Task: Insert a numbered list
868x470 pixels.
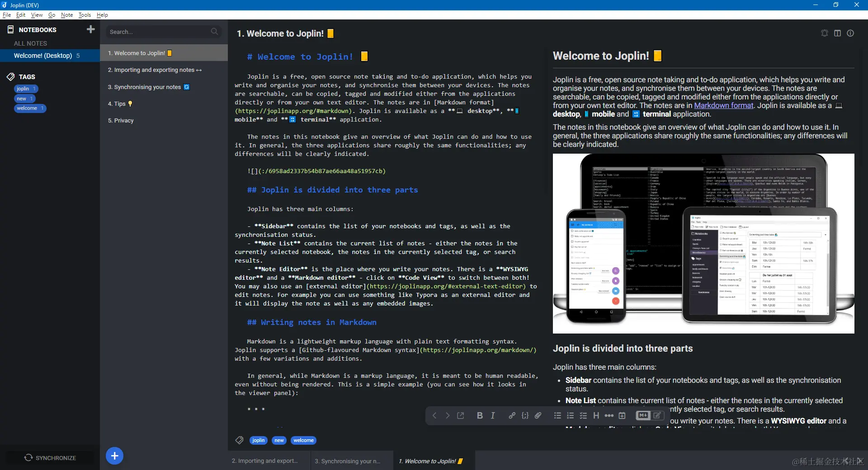Action: tap(571, 415)
